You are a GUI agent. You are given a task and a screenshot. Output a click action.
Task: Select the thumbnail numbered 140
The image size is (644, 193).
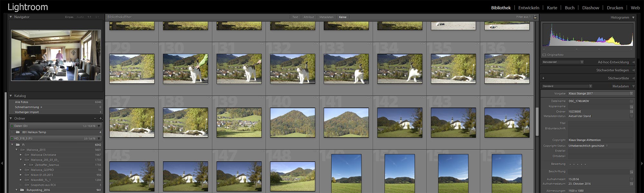292,123
